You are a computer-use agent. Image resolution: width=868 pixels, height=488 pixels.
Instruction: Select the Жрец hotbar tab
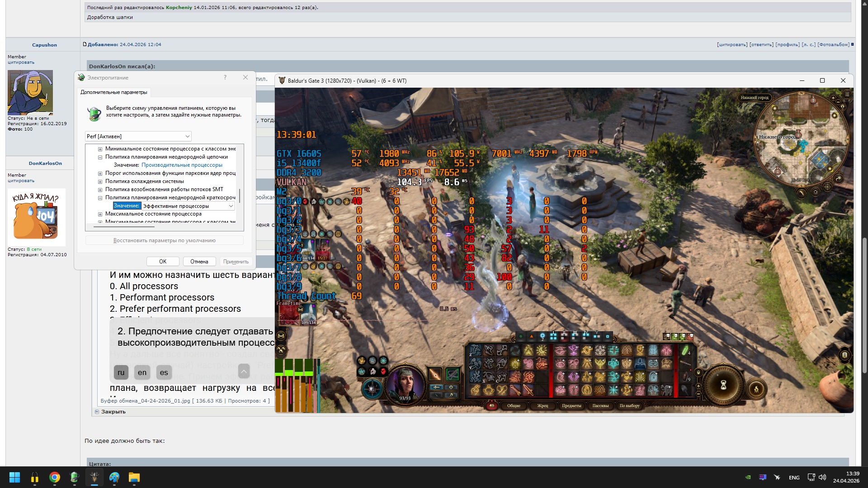[542, 406]
